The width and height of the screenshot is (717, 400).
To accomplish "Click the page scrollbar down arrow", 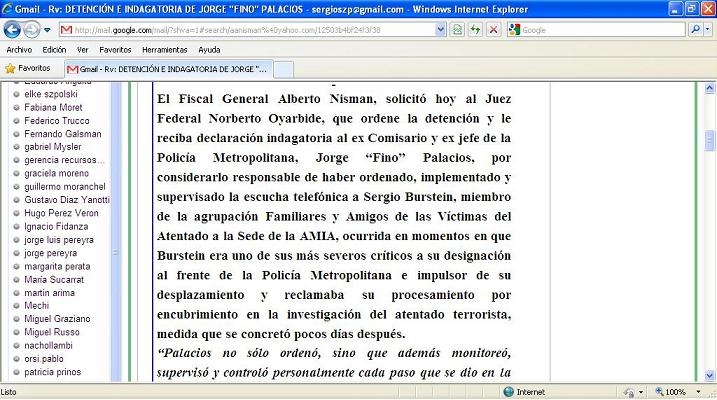I will coord(709,376).
